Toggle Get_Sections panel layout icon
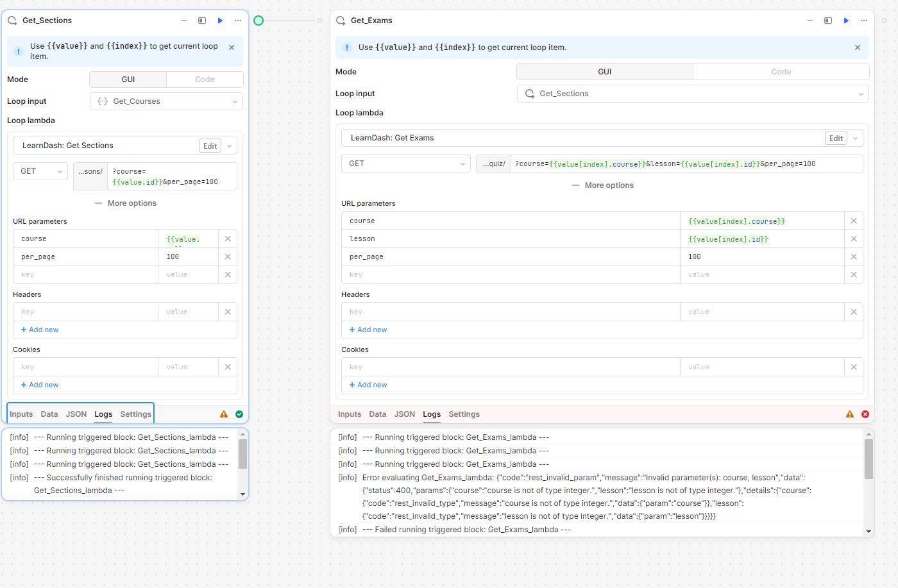This screenshot has height=588, width=898. (x=202, y=21)
